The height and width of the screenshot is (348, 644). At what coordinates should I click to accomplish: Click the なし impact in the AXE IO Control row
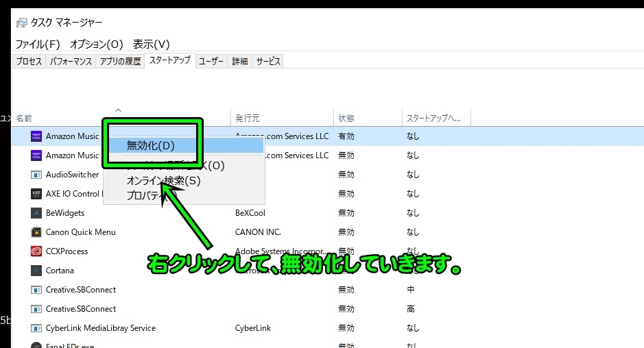tap(413, 194)
